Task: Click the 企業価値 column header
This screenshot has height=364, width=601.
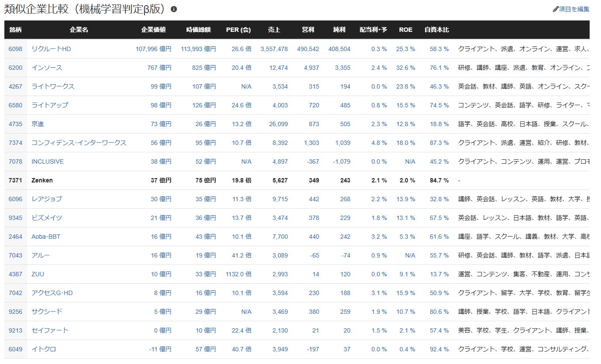Action: pyautogui.click(x=153, y=30)
